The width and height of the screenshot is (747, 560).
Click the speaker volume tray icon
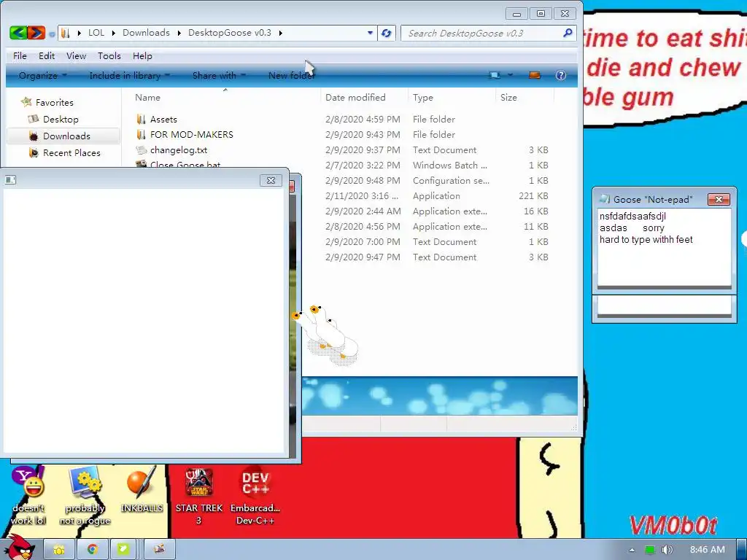[667, 550]
